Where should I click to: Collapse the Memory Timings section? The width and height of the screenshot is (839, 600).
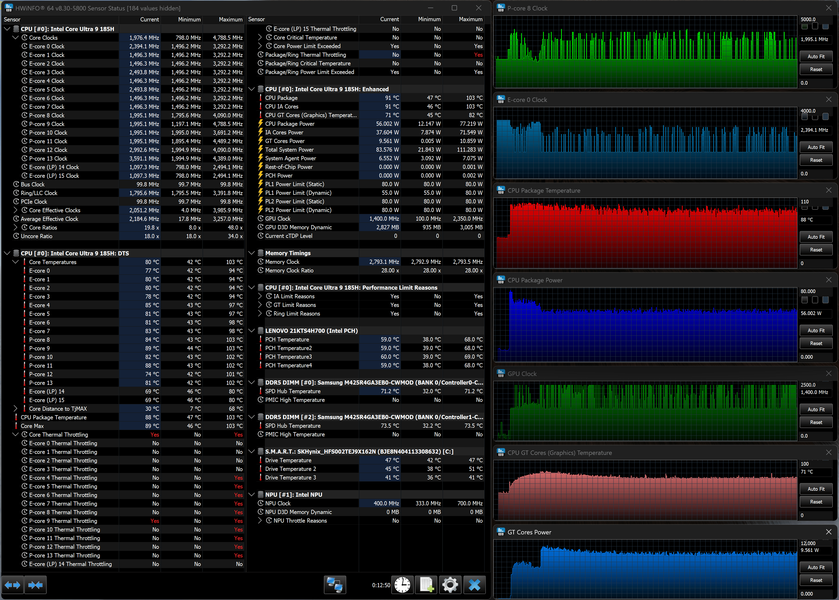tap(252, 253)
